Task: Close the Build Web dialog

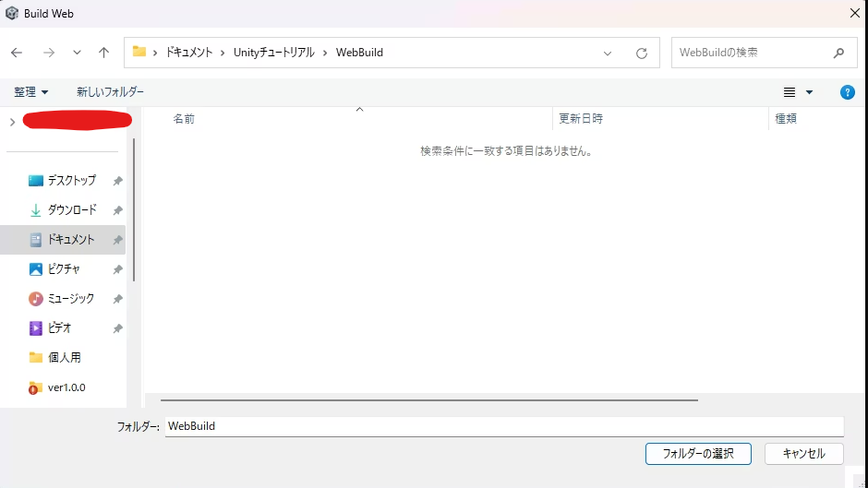Action: click(855, 13)
